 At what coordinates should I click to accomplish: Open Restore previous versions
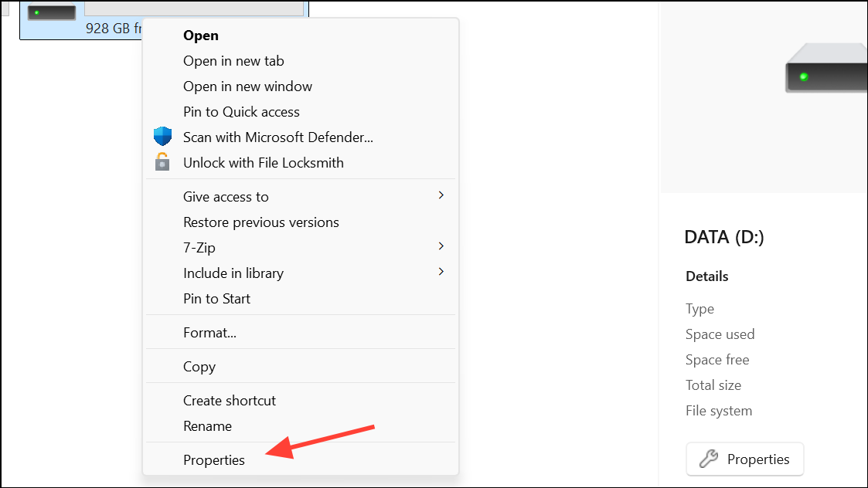[x=260, y=222]
